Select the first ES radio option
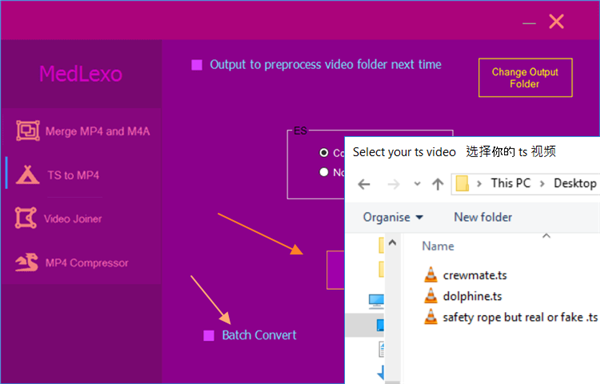The height and width of the screenshot is (384, 600). [x=324, y=153]
